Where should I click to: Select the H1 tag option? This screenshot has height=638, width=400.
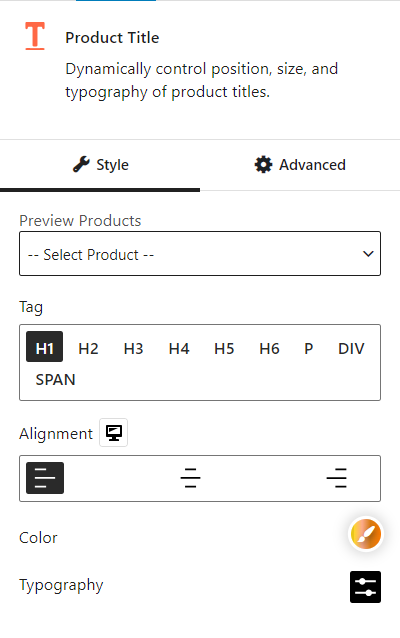tap(44, 347)
